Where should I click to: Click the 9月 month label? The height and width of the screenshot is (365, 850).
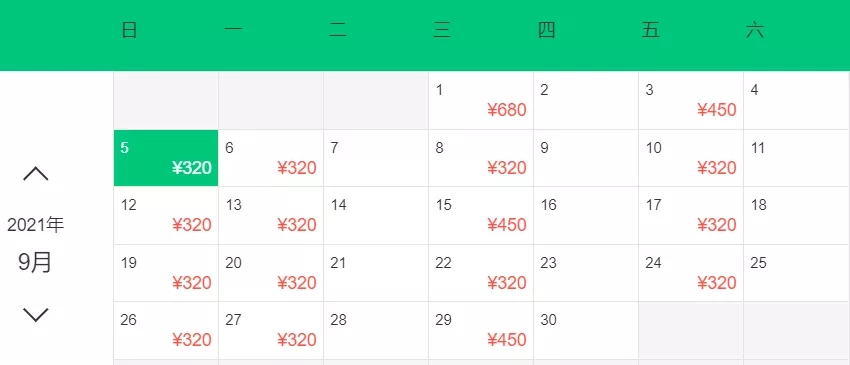(x=35, y=262)
